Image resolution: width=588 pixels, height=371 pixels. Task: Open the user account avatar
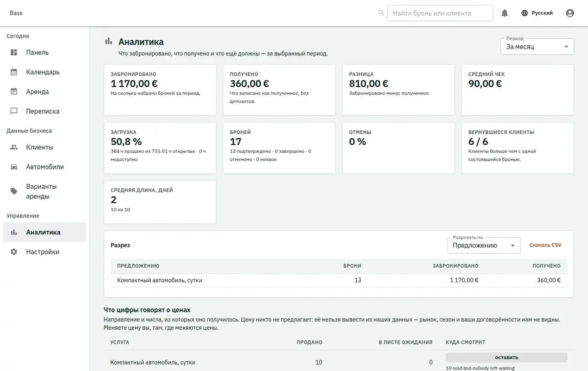click(570, 13)
